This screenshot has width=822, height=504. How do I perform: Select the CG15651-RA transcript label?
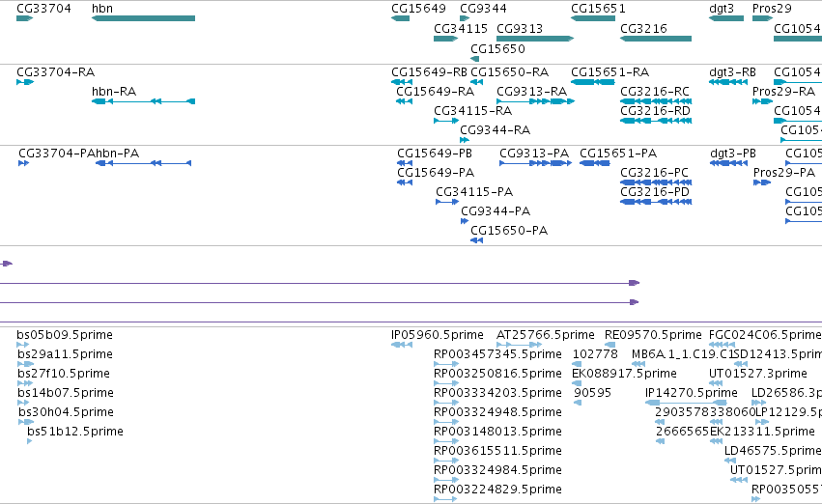coord(609,71)
